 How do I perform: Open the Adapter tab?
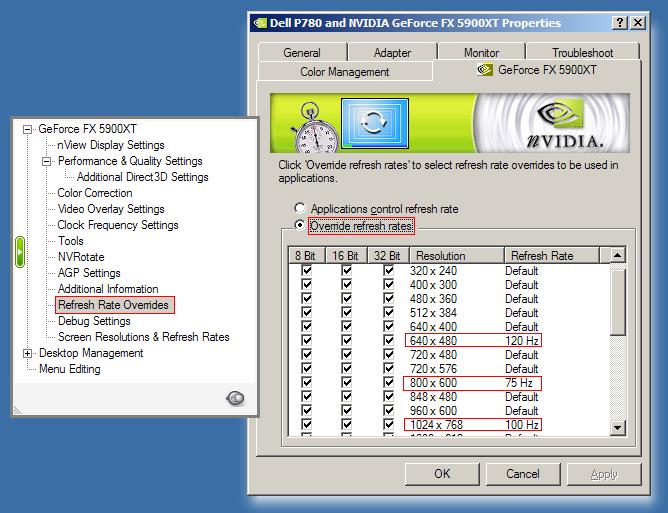392,52
